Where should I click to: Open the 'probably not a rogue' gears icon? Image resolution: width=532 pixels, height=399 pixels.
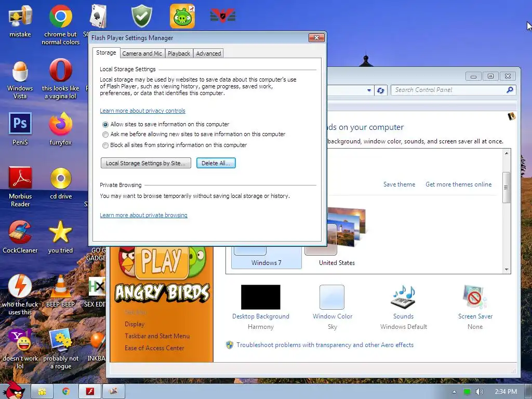tap(60, 340)
